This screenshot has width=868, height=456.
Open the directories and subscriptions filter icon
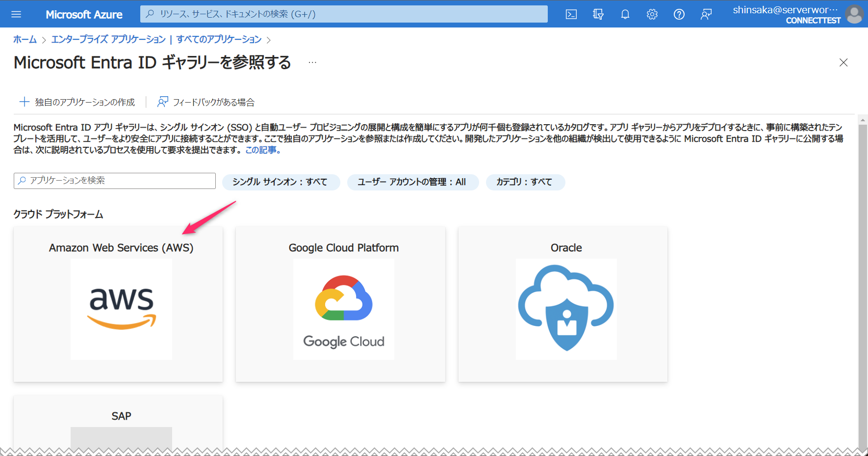[598, 14]
